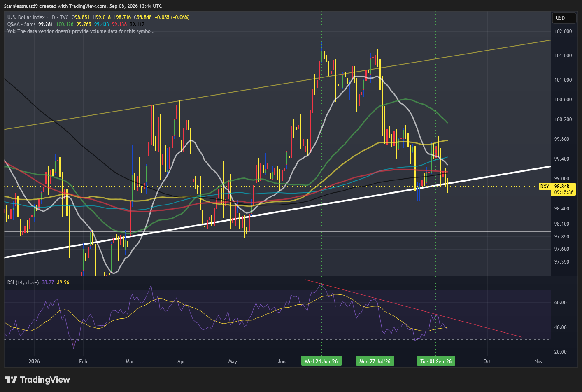Click the QSMA value 99.769

coord(84,24)
